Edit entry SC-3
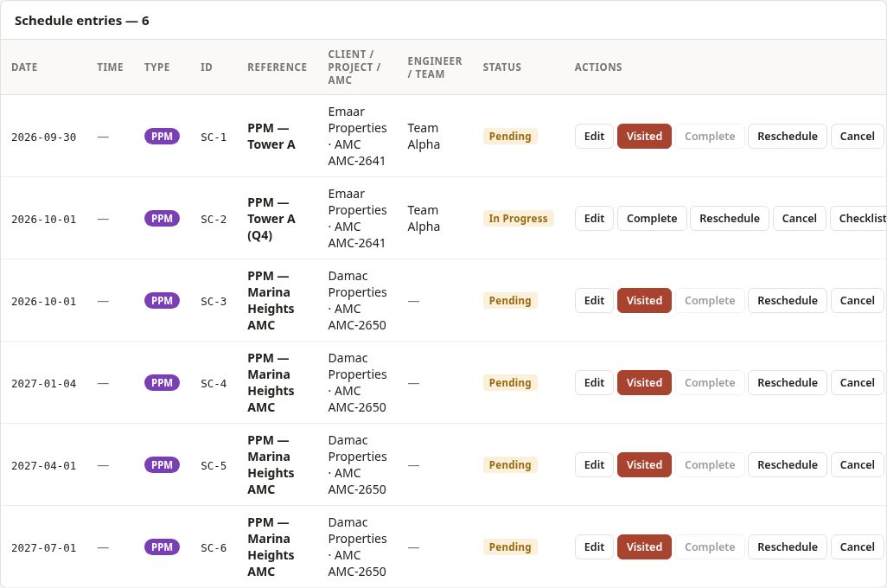Screen dimensions: 887x588 point(594,301)
